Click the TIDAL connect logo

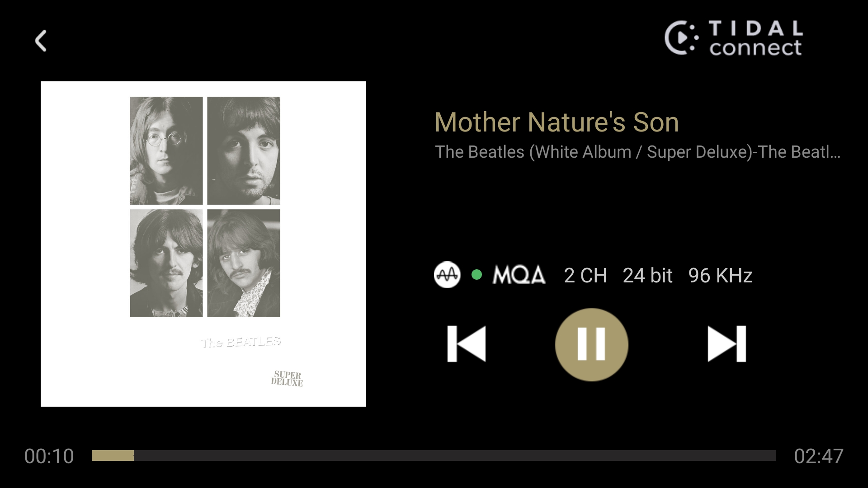tap(733, 38)
